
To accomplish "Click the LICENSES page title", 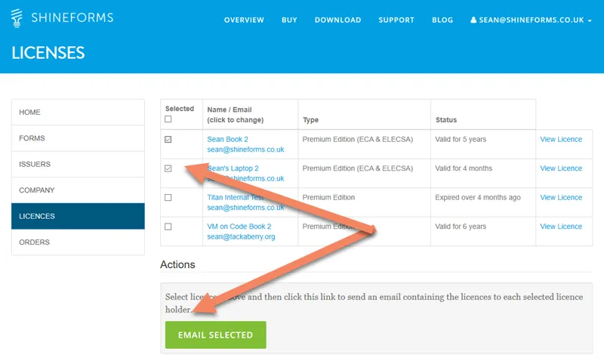I will pos(48,53).
